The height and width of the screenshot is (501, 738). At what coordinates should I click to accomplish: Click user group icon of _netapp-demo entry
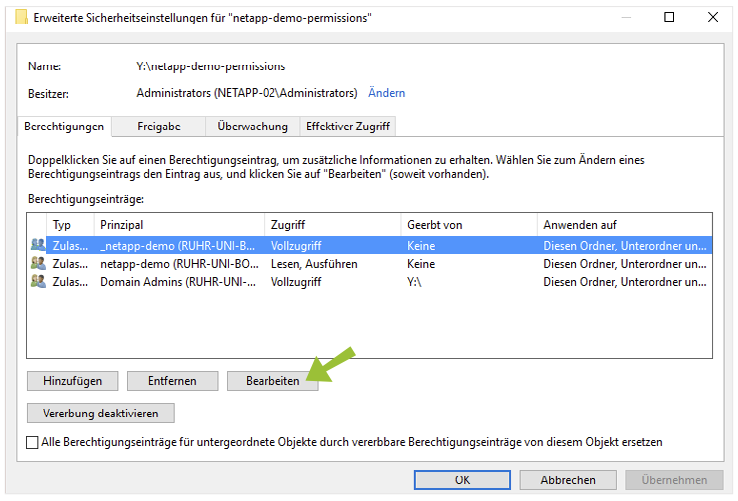click(x=38, y=245)
